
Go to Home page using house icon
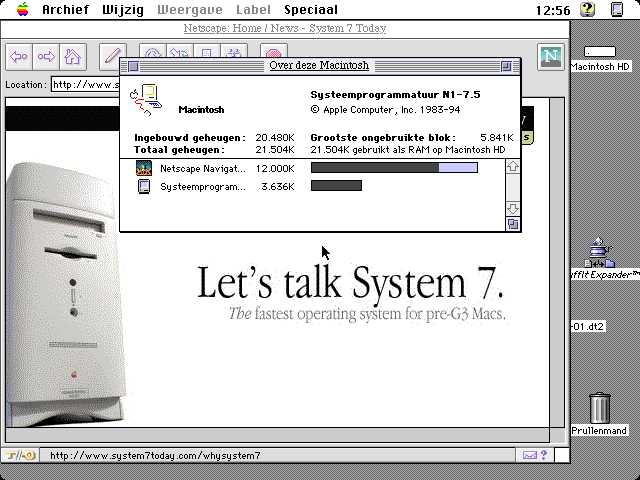pos(72,56)
